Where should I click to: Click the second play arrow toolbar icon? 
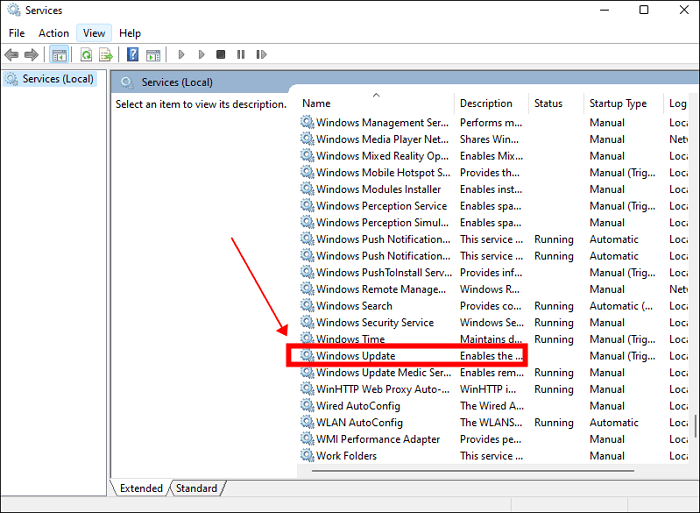pyautogui.click(x=201, y=54)
